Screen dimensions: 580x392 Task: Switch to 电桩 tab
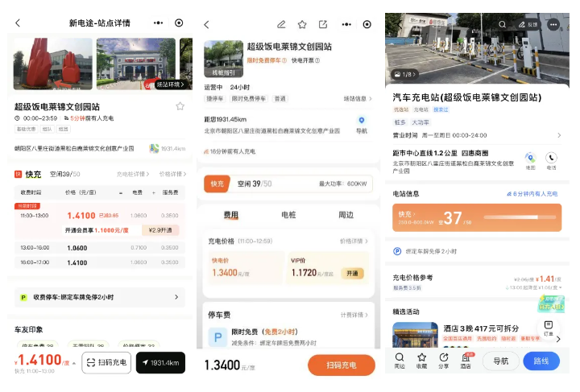[288, 215]
